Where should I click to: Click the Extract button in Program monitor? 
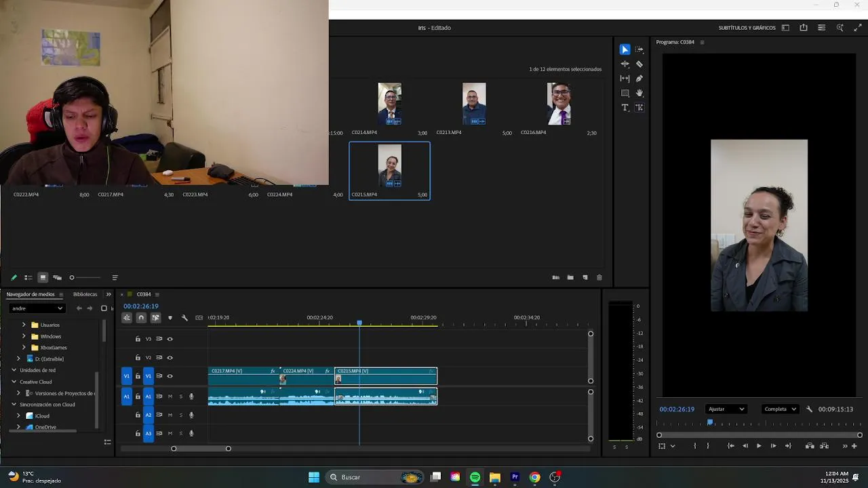(x=824, y=446)
